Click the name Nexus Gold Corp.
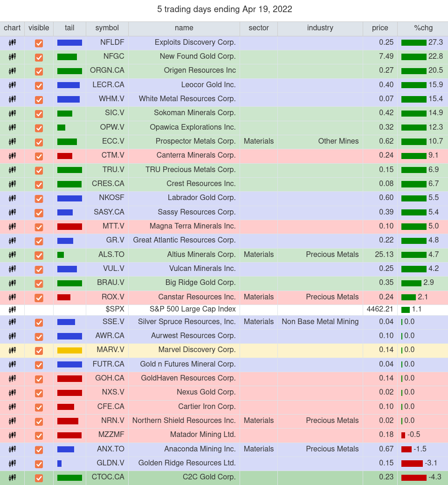Viewport: 448px width, 485px height. coord(206,392)
